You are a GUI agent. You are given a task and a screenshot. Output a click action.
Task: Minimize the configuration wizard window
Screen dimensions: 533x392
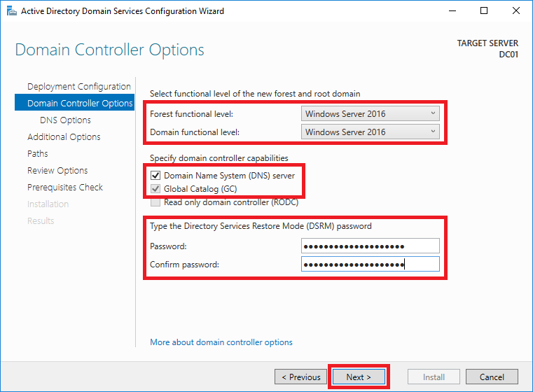click(452, 11)
